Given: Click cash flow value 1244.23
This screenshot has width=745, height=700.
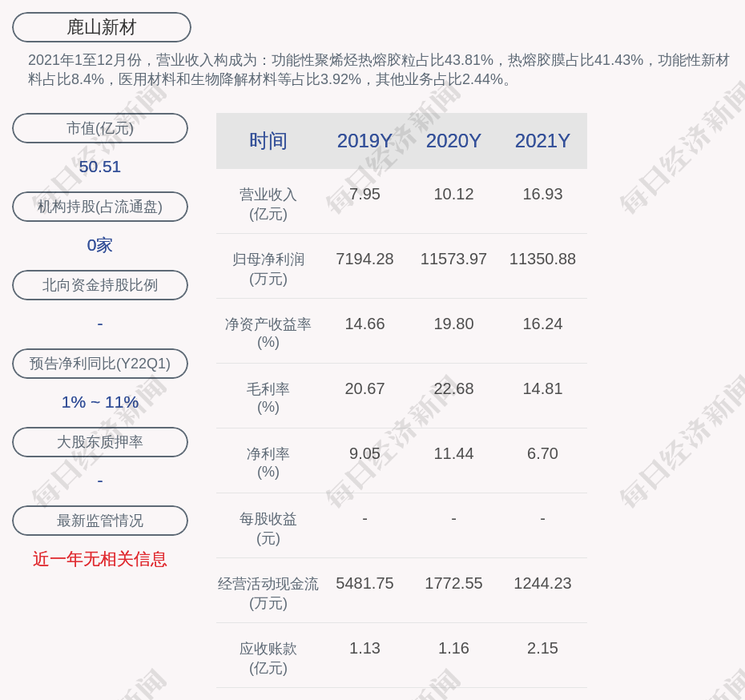Looking at the screenshot, I should point(542,583).
